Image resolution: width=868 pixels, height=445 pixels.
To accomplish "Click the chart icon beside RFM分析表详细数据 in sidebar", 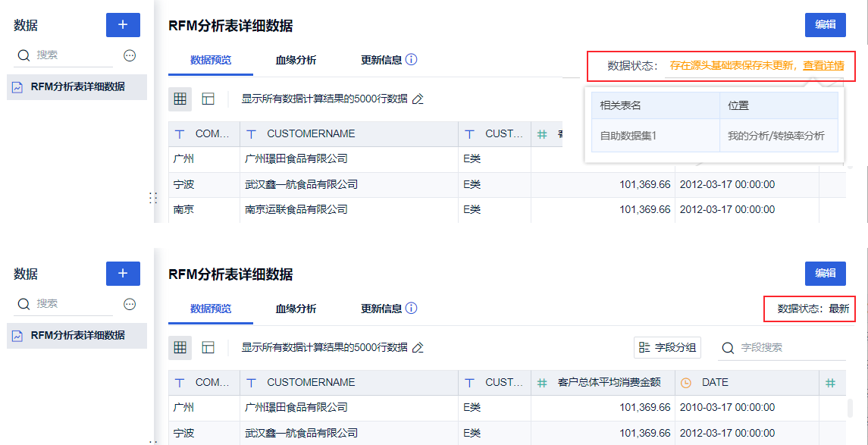I will pyautogui.click(x=16, y=87).
